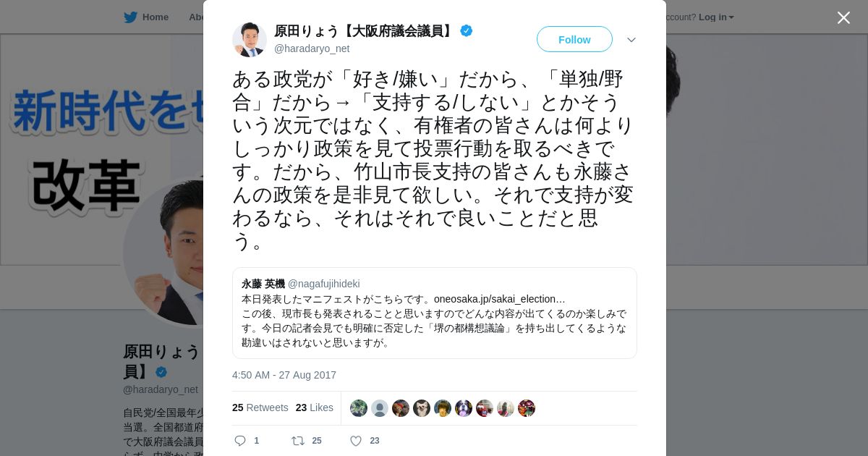View the 25 Retweets list

click(260, 408)
